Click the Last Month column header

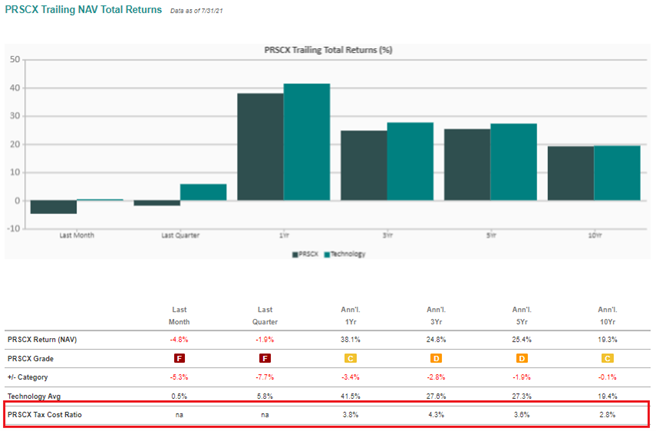click(179, 316)
